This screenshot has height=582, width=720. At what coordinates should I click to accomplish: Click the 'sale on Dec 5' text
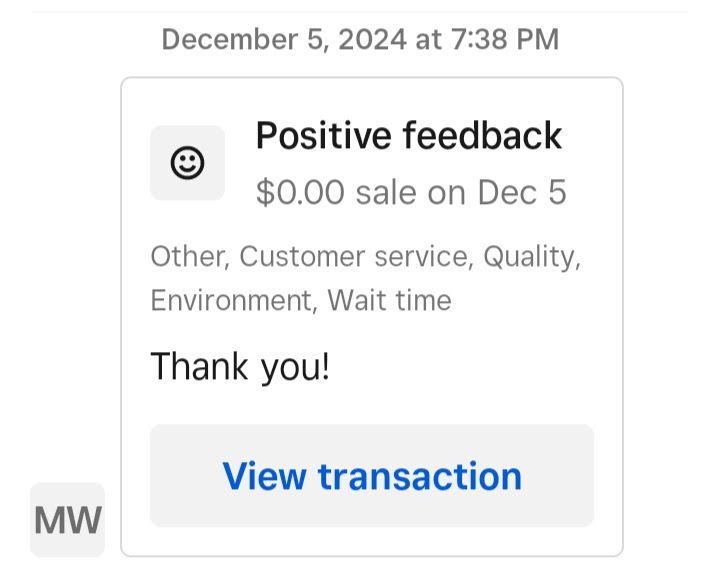[x=461, y=192]
